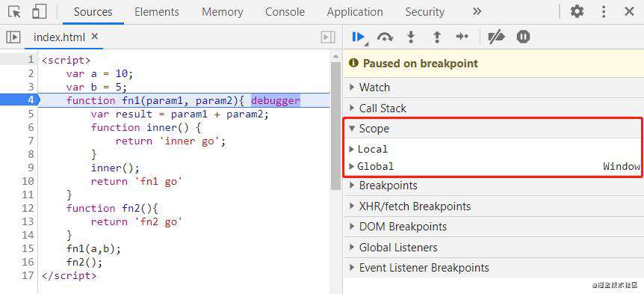Click the 'debugger' keyword on line 4
The image size is (644, 294).
pos(276,100)
